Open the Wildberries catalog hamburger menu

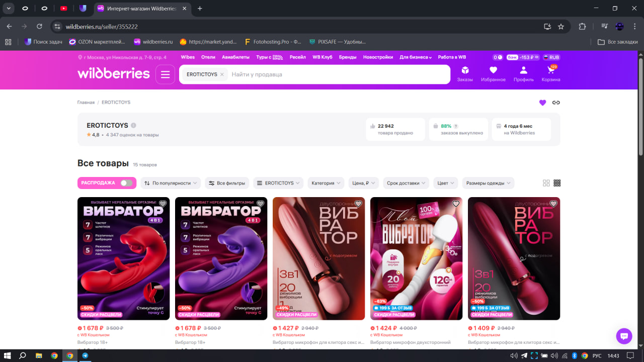click(165, 74)
